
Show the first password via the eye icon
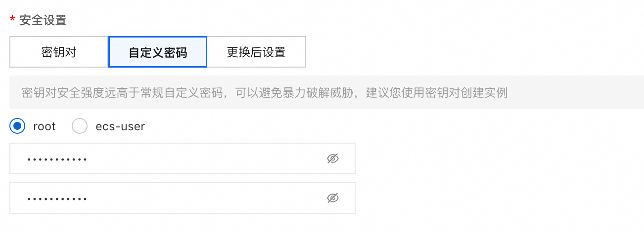333,158
